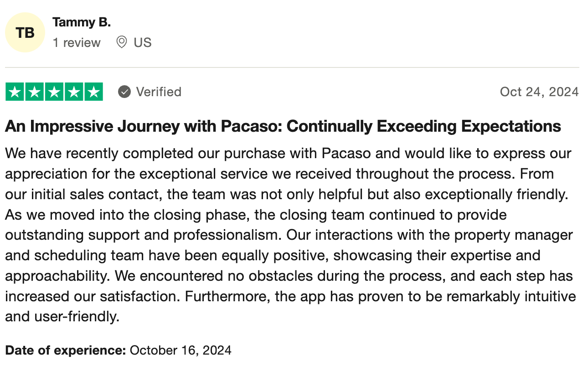Click the review paragraph's opening "We have recently completed"
The width and height of the screenshot is (588, 371).
pyautogui.click(x=92, y=153)
